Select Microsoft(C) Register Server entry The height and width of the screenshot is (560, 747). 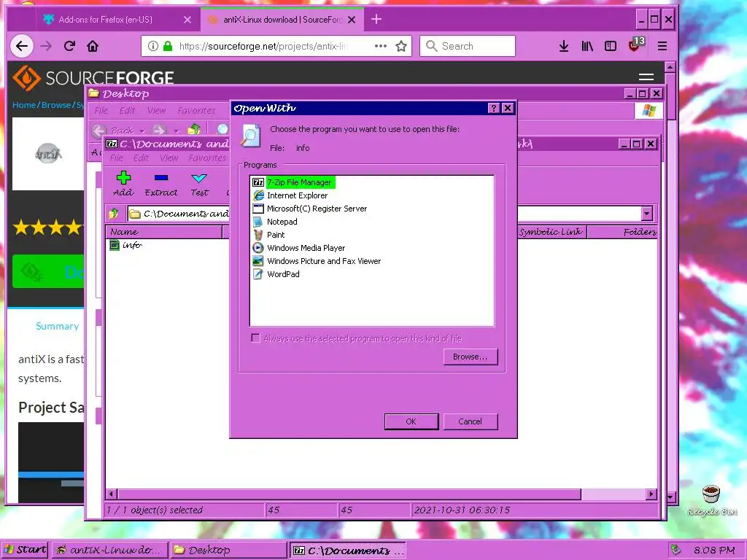(x=317, y=209)
